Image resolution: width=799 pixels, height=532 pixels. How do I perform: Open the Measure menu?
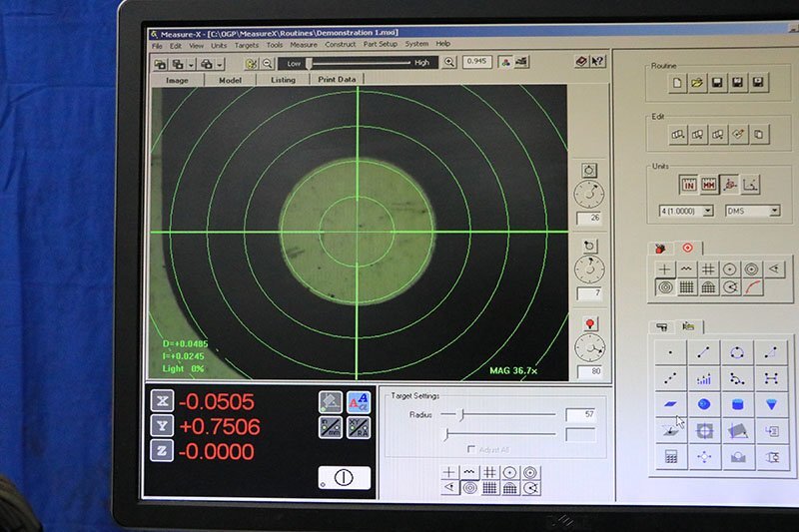304,45
